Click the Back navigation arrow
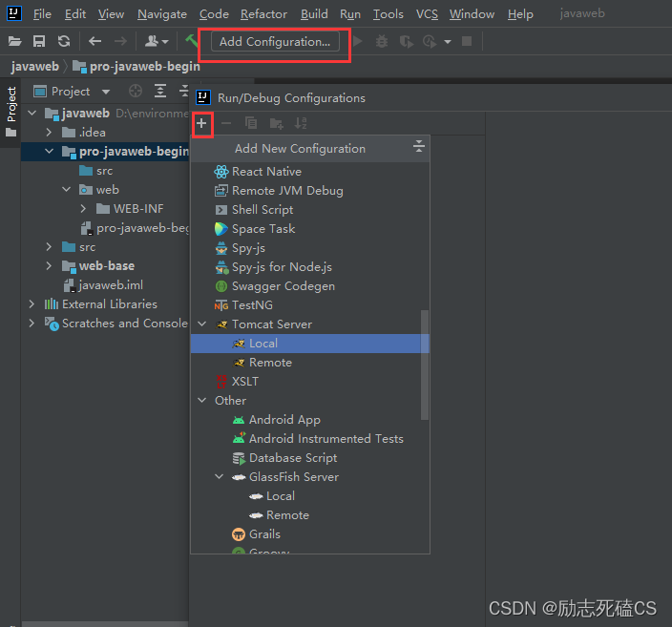Image resolution: width=672 pixels, height=627 pixels. (94, 41)
